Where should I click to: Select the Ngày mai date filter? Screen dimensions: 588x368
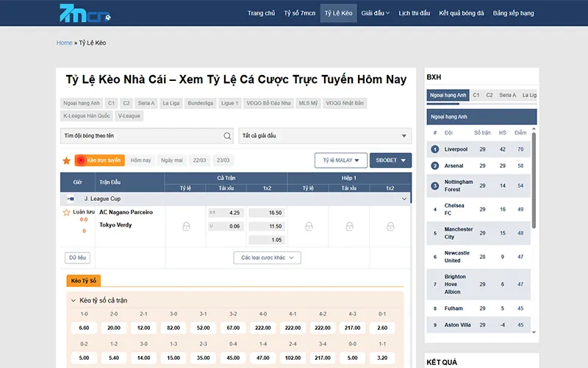[x=172, y=160]
